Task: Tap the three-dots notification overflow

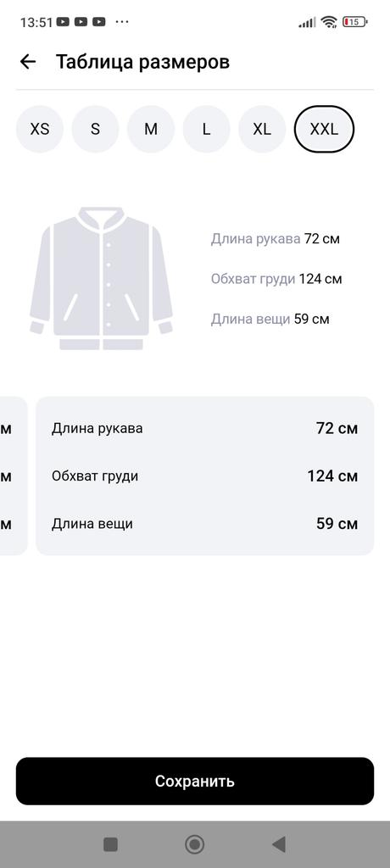Action: (122, 21)
